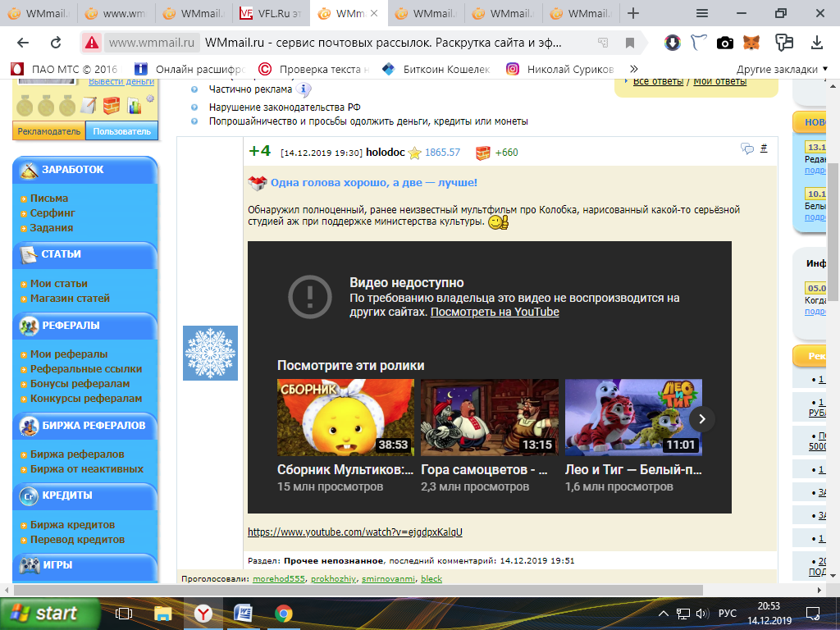Open the Сборник Мультиков video thumbnail
Image resolution: width=840 pixels, height=630 pixels.
[345, 417]
